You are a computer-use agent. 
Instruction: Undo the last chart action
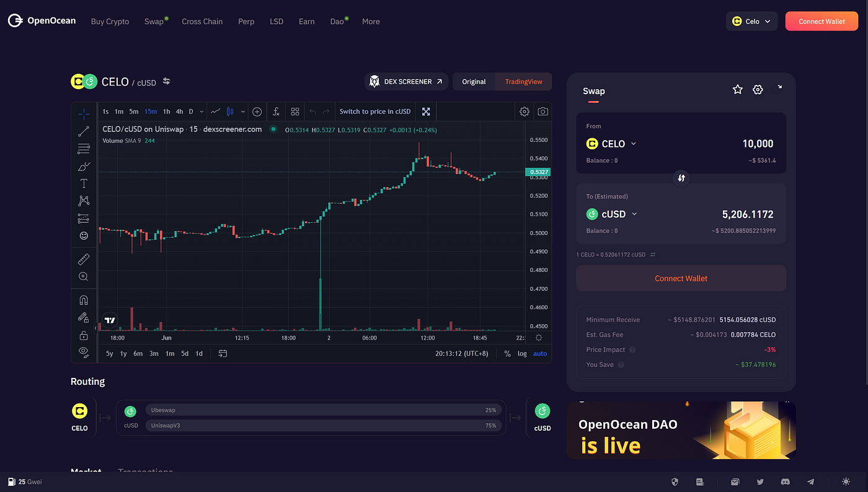pos(312,112)
